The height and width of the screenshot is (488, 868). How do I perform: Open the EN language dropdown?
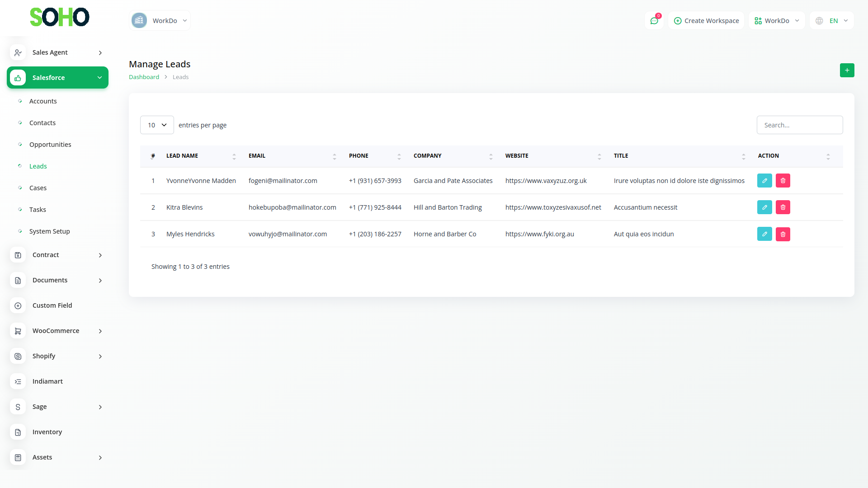coord(832,21)
